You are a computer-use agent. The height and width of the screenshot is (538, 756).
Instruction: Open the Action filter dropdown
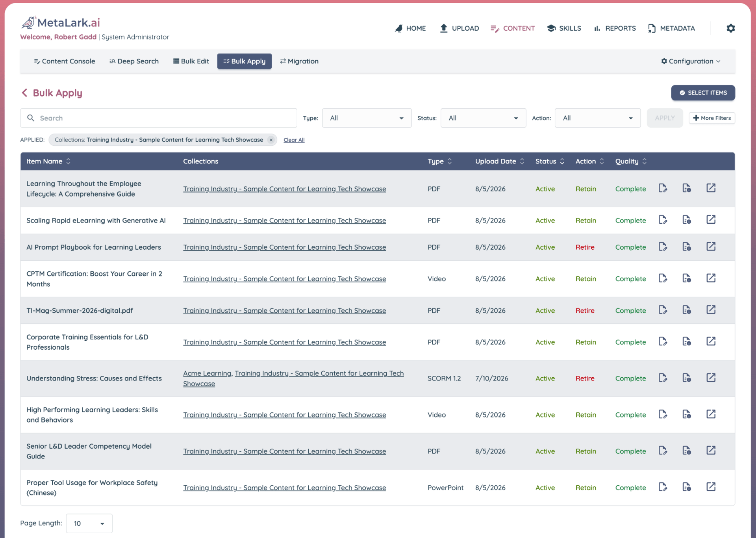click(x=597, y=118)
